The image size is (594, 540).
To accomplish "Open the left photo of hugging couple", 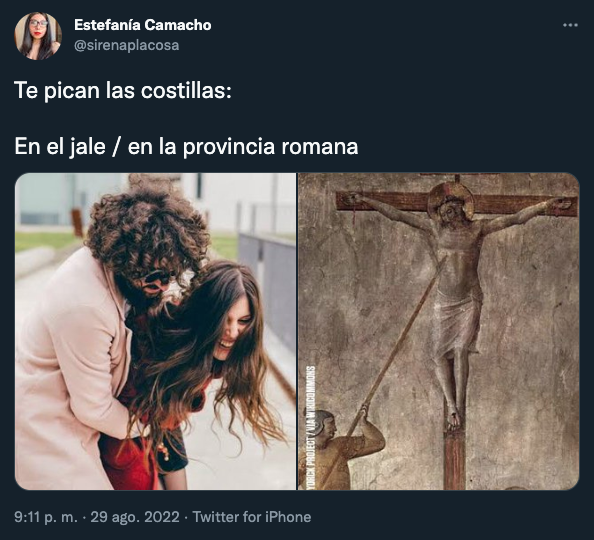I will click(x=155, y=331).
